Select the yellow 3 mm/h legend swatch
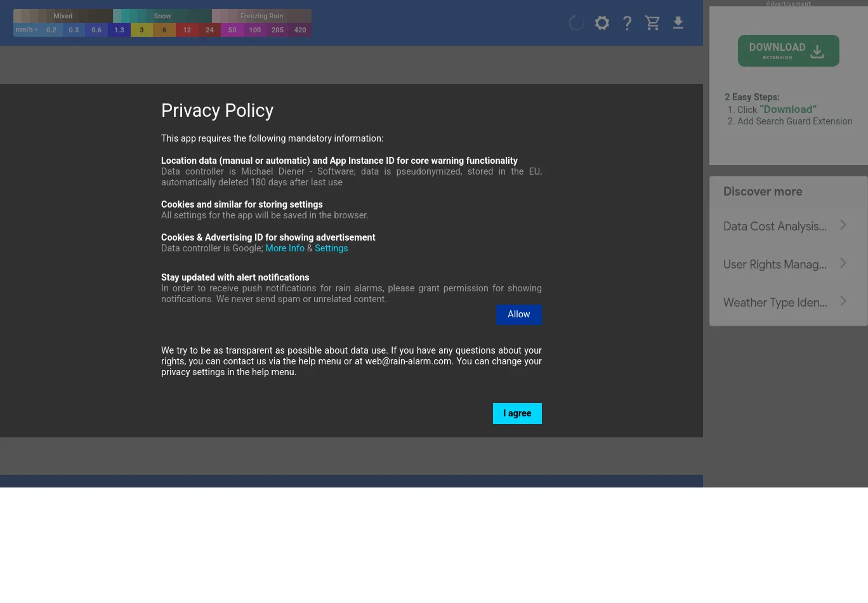The width and height of the screenshot is (868, 603). pyautogui.click(x=141, y=30)
